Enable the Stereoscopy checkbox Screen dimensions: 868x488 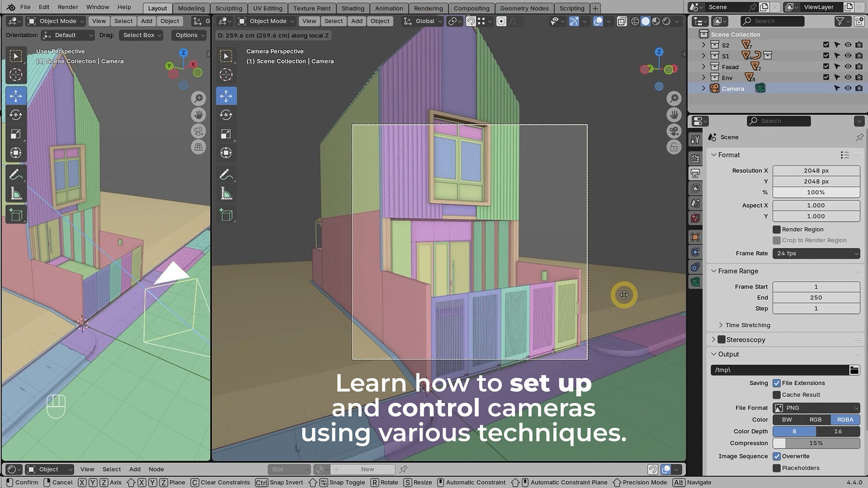pyautogui.click(x=722, y=340)
